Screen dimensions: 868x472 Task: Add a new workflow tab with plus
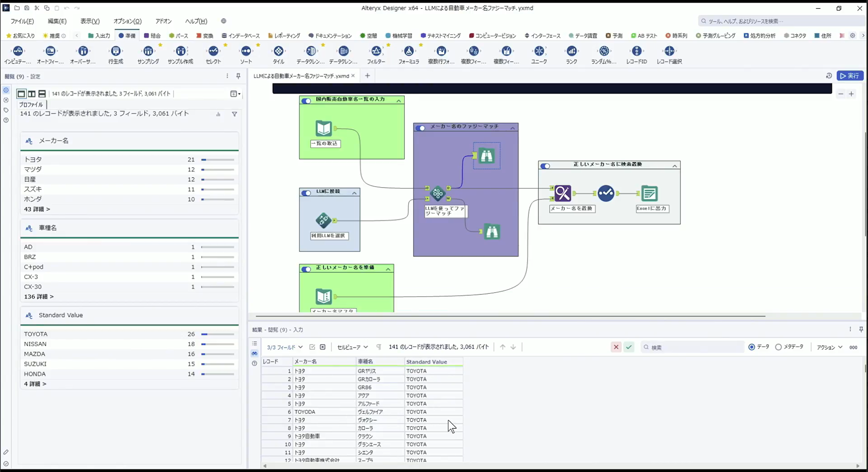pos(367,76)
